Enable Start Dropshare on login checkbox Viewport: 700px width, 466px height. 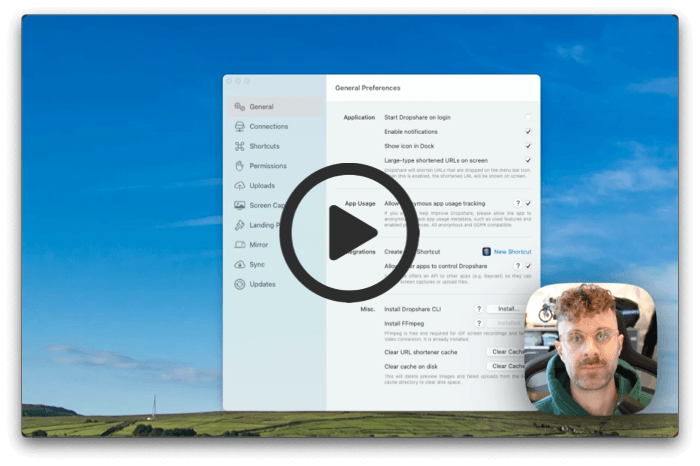(x=528, y=118)
